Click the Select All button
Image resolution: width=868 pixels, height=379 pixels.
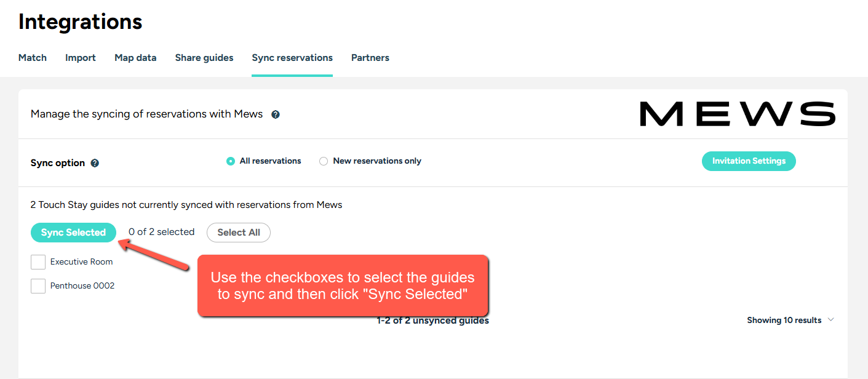[239, 233]
